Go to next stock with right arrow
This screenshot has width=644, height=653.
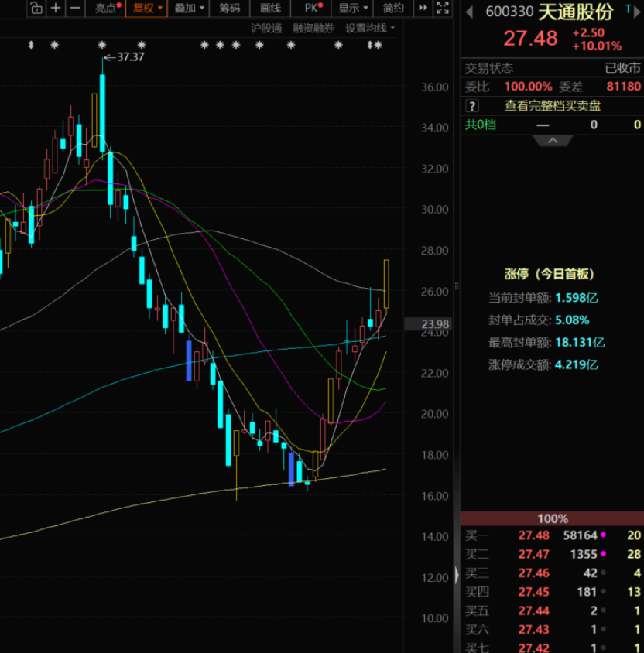637,12
